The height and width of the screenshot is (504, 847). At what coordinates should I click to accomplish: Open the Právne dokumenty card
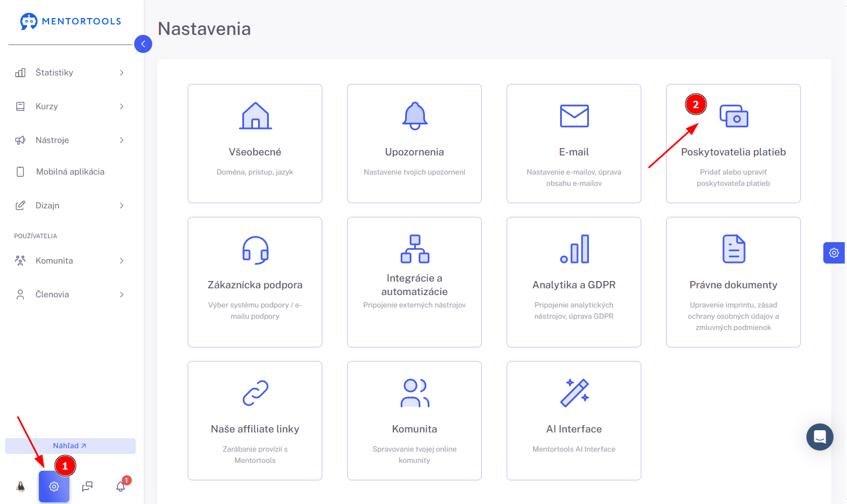tap(733, 282)
